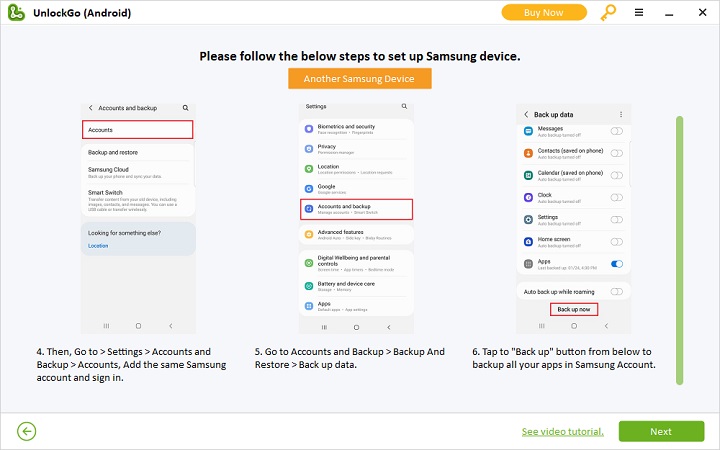Image resolution: width=720 pixels, height=450 pixels.
Task: Click the Messages icon in Back up data
Action: (528, 131)
